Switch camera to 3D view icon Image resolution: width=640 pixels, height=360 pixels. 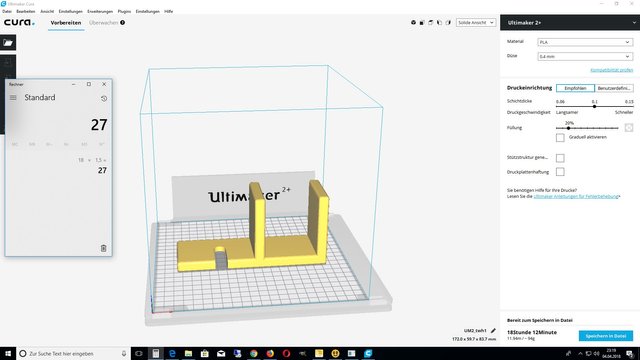pos(413,22)
